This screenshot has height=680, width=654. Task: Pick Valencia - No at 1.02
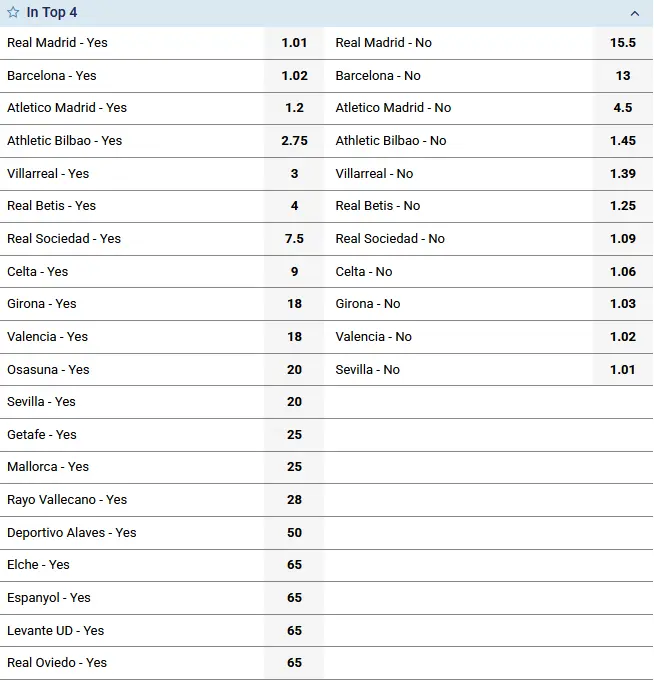[622, 337]
